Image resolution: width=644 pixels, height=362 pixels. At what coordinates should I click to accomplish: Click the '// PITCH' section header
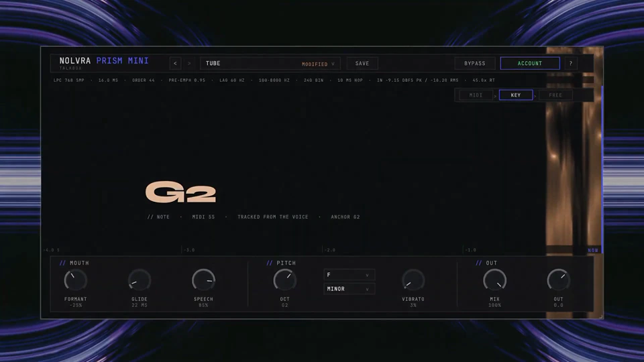point(281,263)
